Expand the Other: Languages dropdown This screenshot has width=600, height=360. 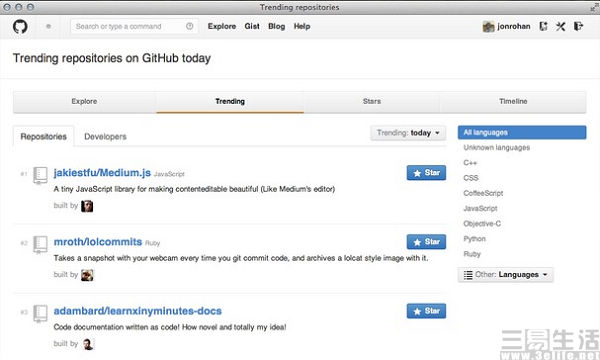[x=505, y=275]
